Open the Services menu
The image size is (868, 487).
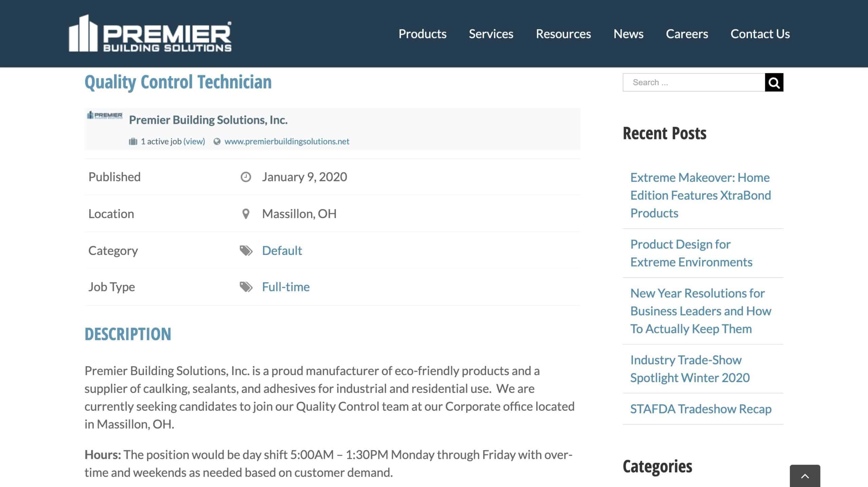click(491, 34)
